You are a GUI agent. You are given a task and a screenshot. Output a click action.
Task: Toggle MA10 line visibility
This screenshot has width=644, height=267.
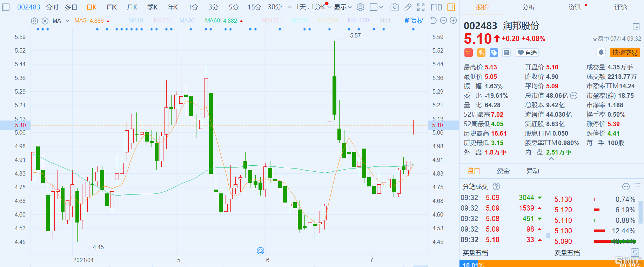(136, 21)
